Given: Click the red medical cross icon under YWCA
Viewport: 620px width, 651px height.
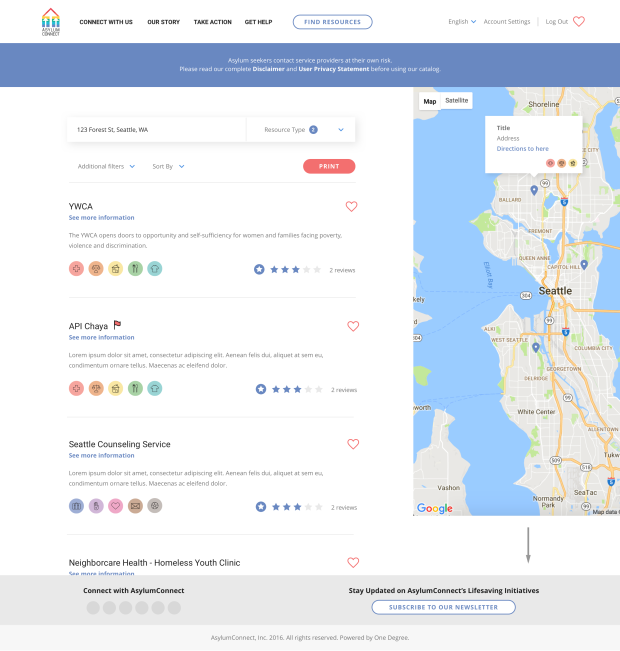Looking at the screenshot, I should pos(76,269).
